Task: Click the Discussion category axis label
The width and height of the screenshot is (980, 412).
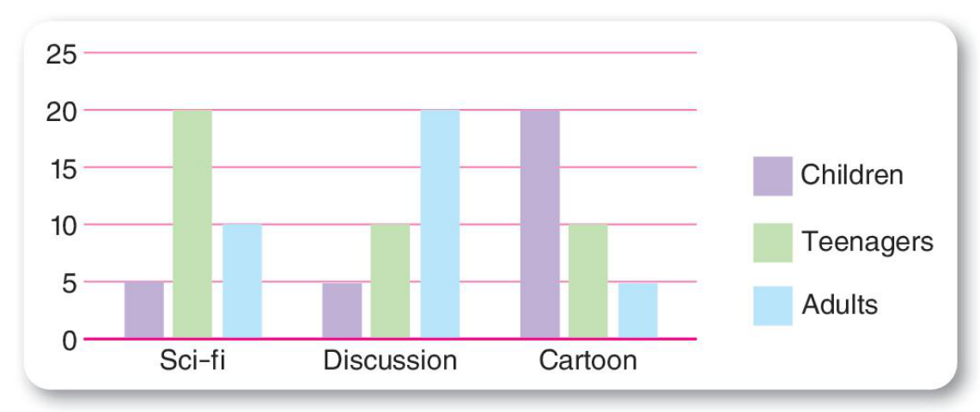Action: 390,360
